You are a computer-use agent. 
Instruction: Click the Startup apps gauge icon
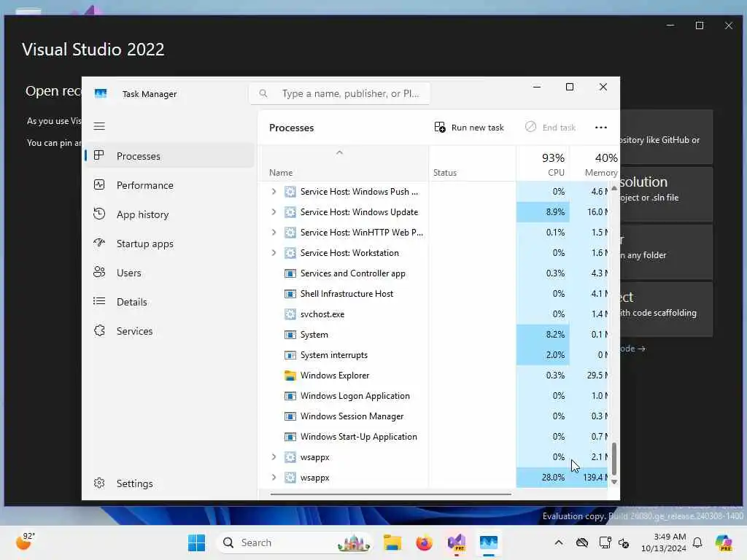[x=99, y=243]
